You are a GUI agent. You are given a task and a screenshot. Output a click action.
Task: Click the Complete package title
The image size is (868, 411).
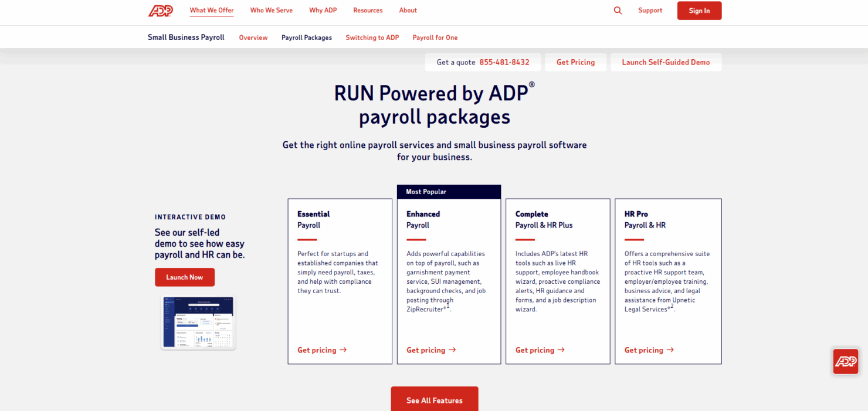532,214
